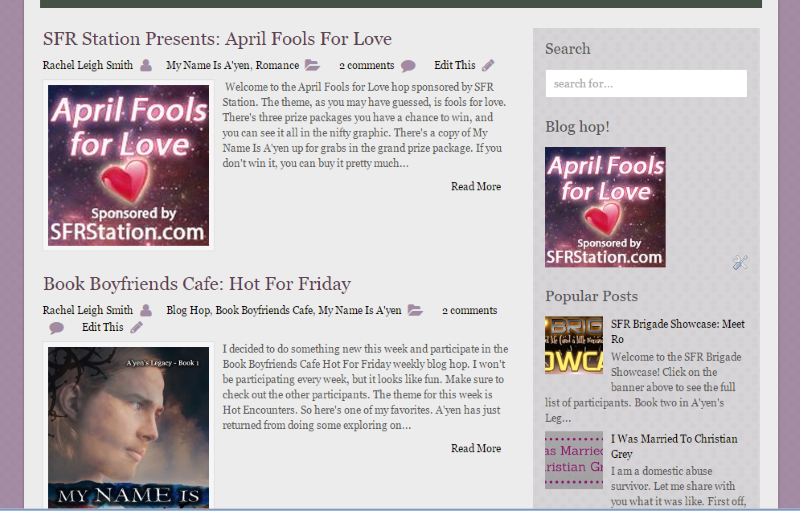Open the 'My Name Is A'yen' category on the Hot For Friday post

click(x=360, y=310)
